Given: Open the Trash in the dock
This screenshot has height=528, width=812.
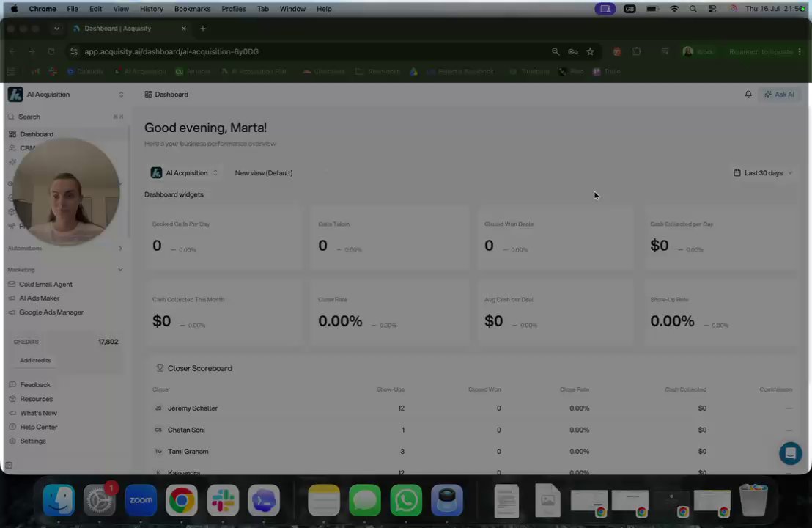Looking at the screenshot, I should tap(753, 500).
